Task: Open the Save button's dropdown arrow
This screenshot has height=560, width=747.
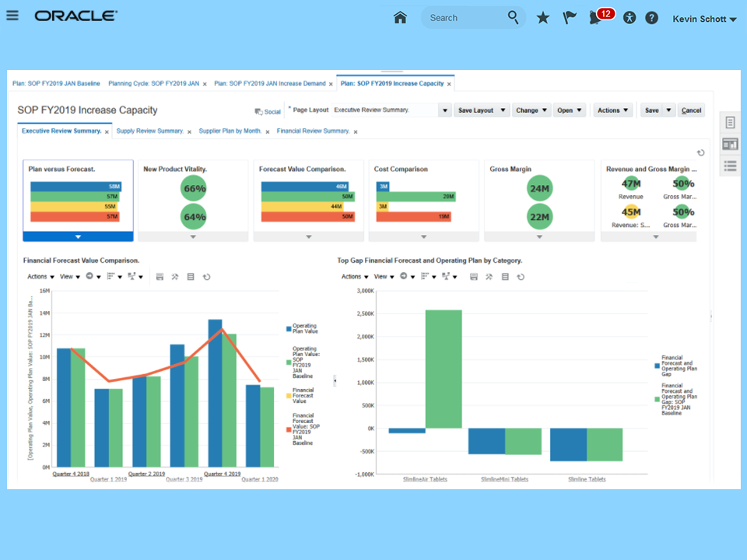Action: [x=669, y=110]
